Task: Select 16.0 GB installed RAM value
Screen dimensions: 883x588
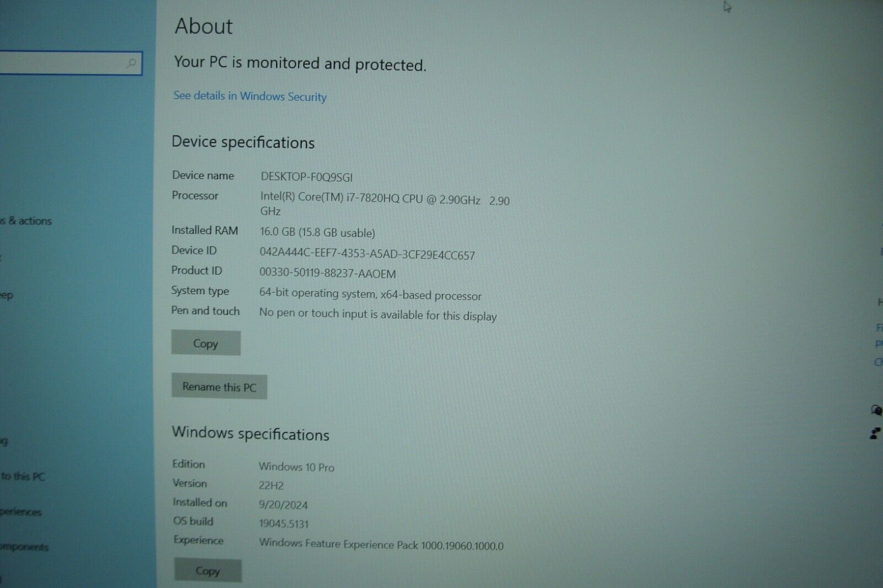Action: [x=317, y=232]
